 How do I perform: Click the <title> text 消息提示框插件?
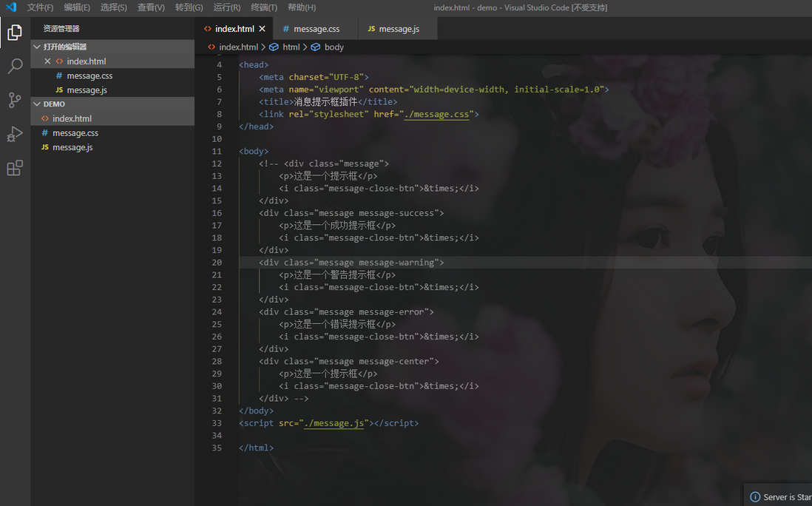[325, 102]
